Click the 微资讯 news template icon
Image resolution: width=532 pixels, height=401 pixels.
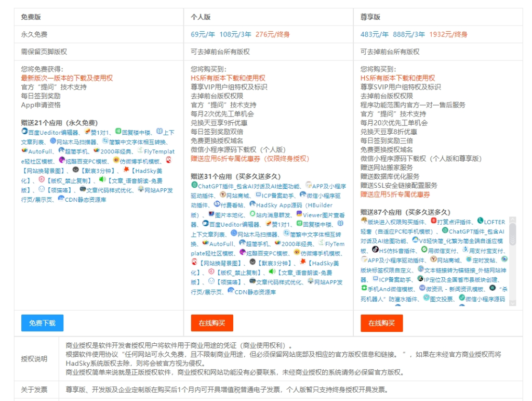pos(422,288)
